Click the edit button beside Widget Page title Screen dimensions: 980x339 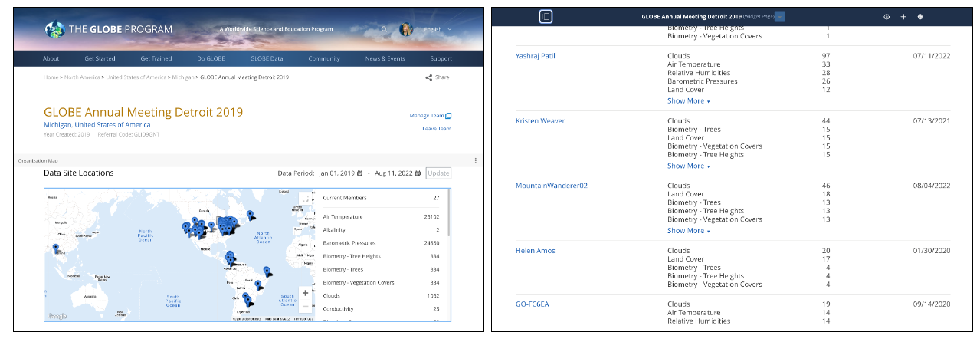point(779,16)
